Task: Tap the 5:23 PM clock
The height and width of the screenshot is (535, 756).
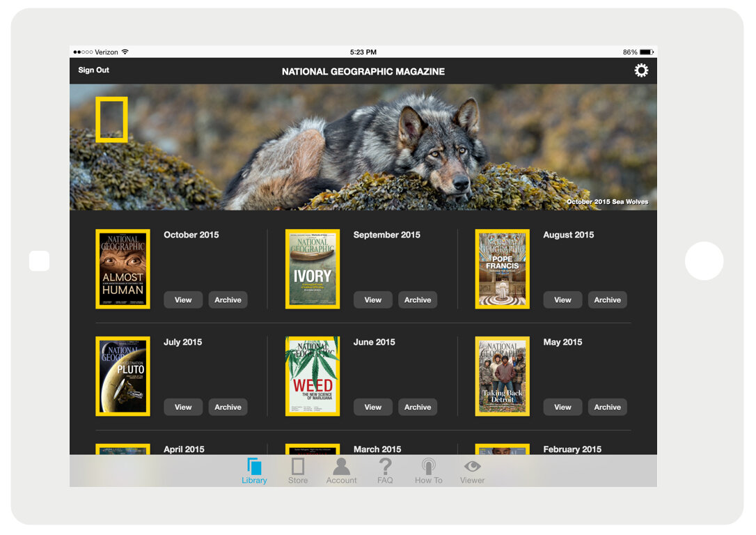Action: (x=363, y=52)
